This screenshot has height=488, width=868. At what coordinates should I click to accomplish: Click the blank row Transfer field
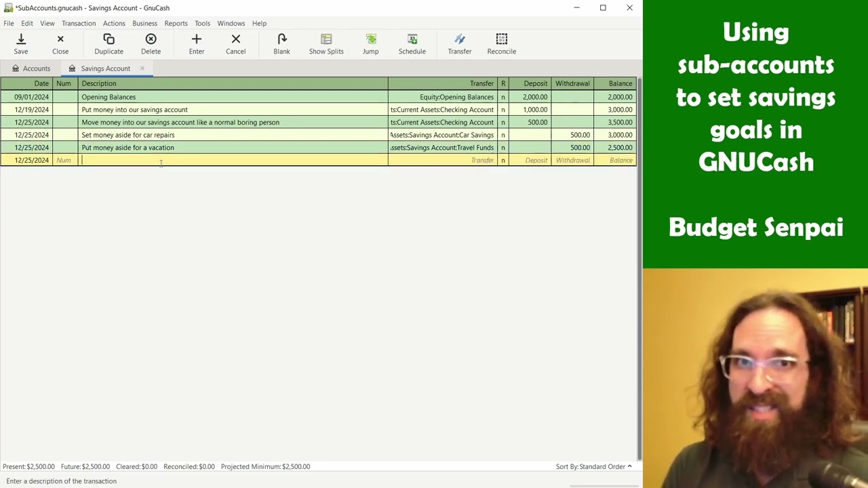click(x=442, y=161)
